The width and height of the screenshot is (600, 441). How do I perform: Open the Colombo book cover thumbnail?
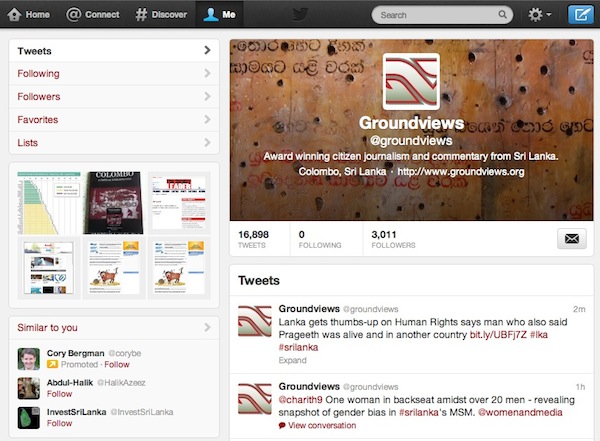[114, 203]
